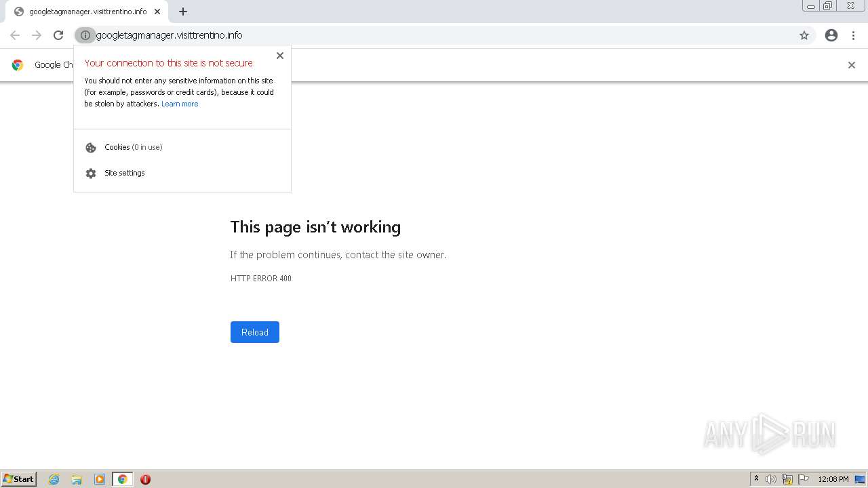Close the site info popup
The image size is (868, 488).
click(x=280, y=56)
